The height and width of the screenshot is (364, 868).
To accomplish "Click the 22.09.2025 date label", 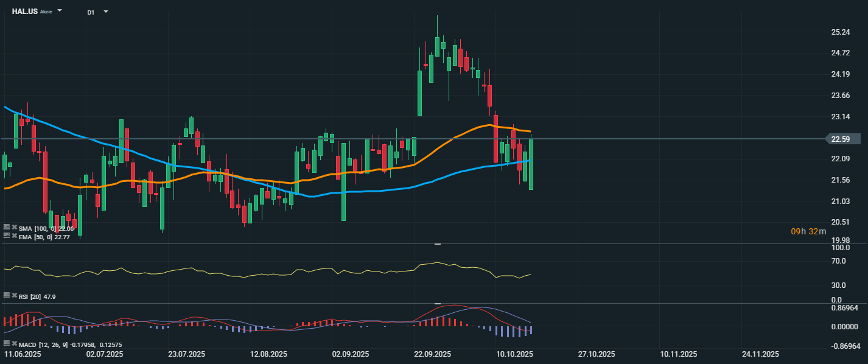I will [432, 354].
